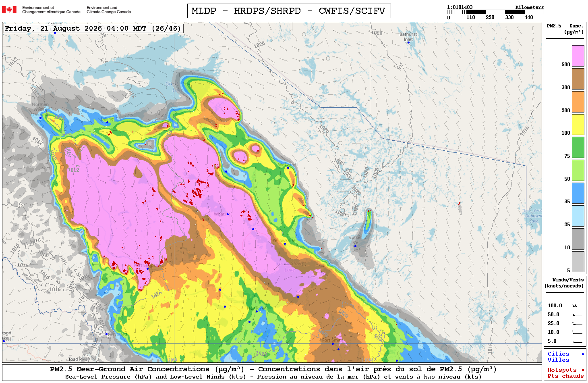Click the 500 value in PM2.5 legend
This screenshot has width=588, height=383.
pyautogui.click(x=566, y=65)
